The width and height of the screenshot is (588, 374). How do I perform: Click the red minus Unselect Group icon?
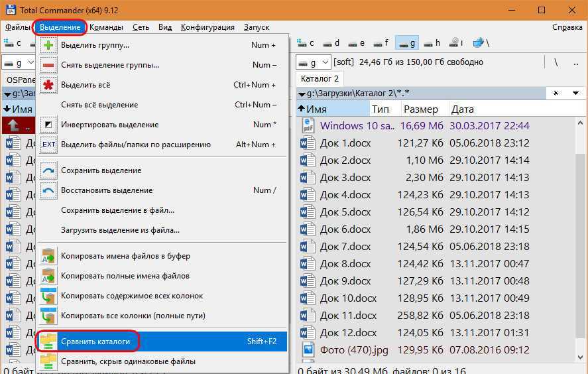coord(49,65)
